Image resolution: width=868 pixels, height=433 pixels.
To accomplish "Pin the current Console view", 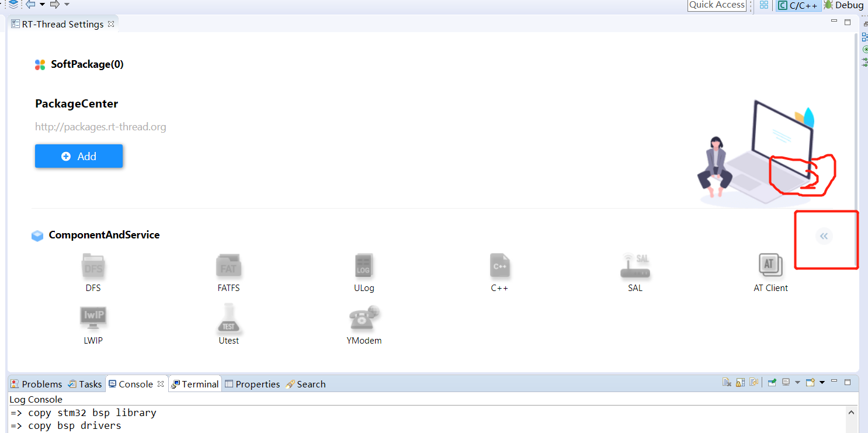I will coord(772,382).
